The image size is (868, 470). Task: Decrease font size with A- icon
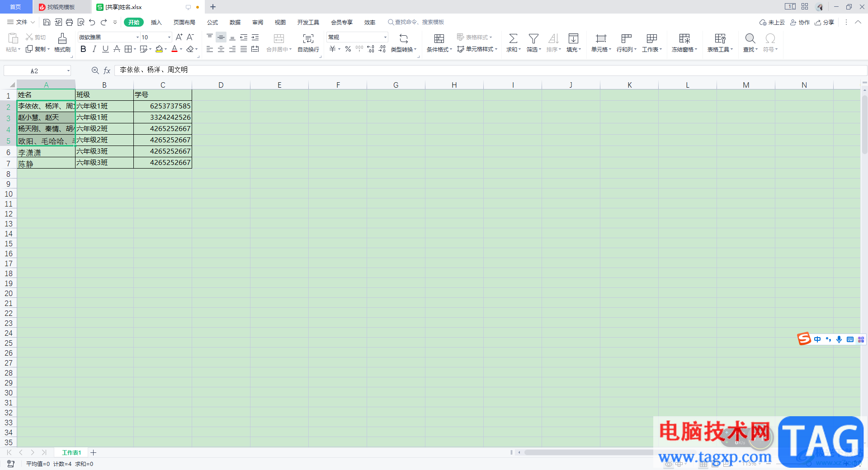[190, 37]
